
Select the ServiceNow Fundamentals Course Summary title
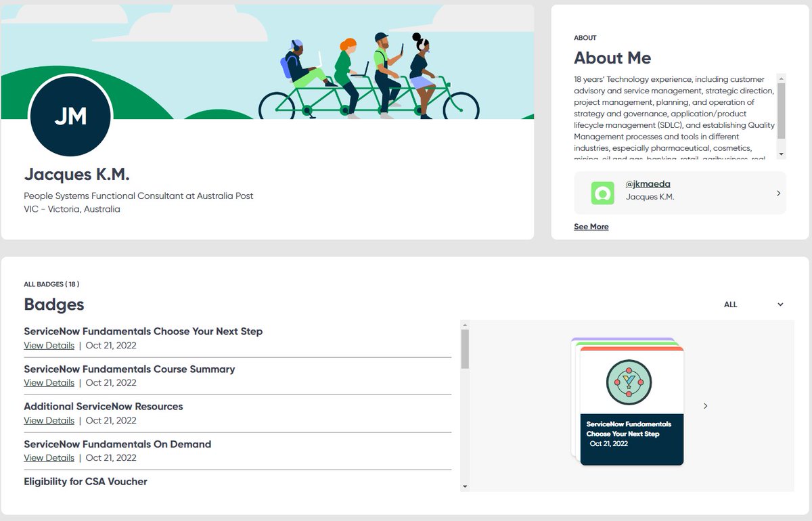[x=129, y=369]
